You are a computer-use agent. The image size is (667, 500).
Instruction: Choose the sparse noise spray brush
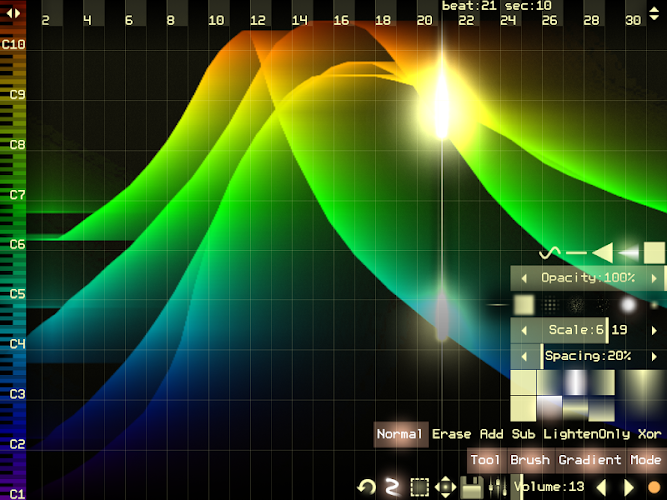pyautogui.click(x=602, y=305)
